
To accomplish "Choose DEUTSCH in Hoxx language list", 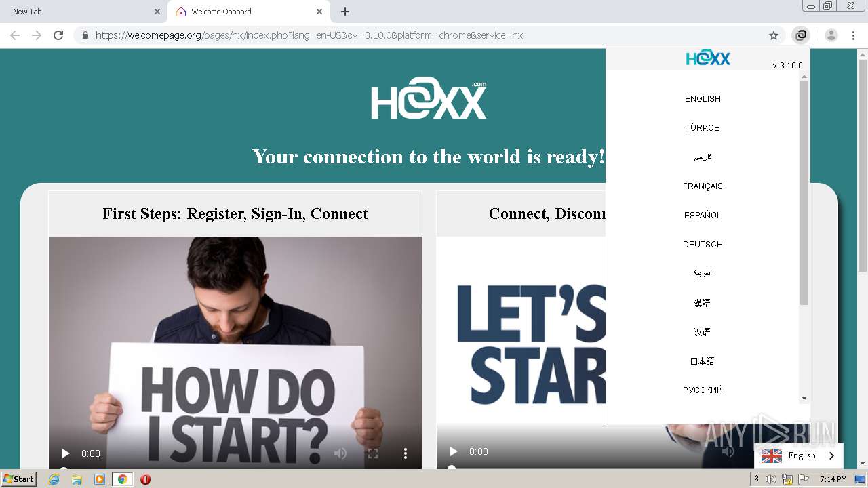I will pos(703,245).
